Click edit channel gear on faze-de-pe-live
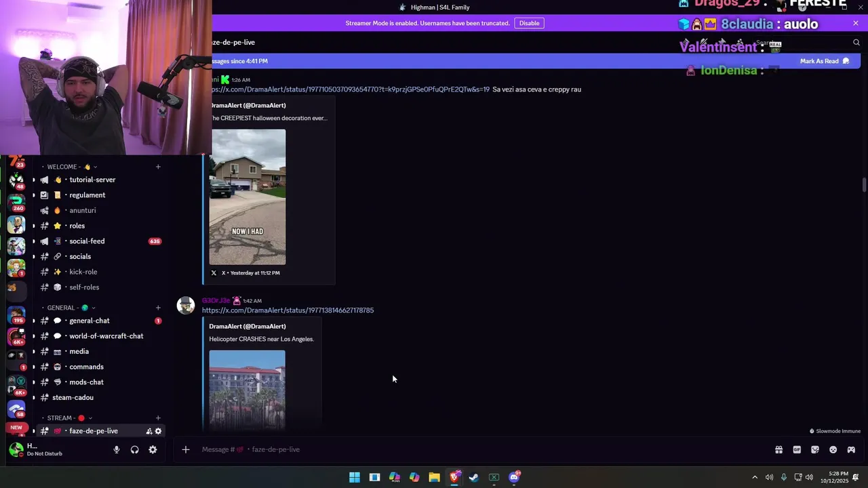This screenshot has width=868, height=488. pos(158,431)
